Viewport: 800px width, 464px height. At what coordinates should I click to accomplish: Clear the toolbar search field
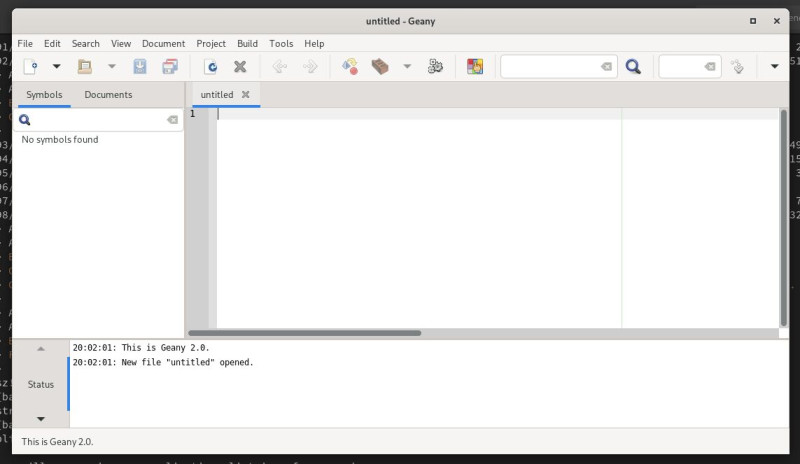[606, 66]
